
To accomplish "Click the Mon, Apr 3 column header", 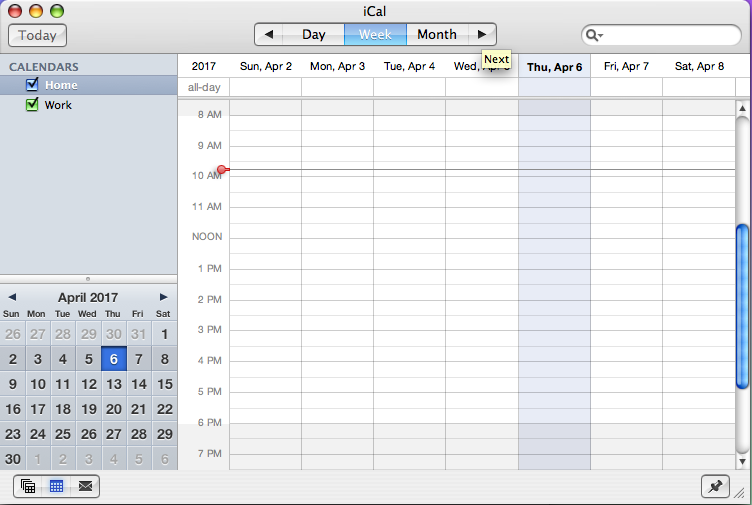I will pos(337,66).
